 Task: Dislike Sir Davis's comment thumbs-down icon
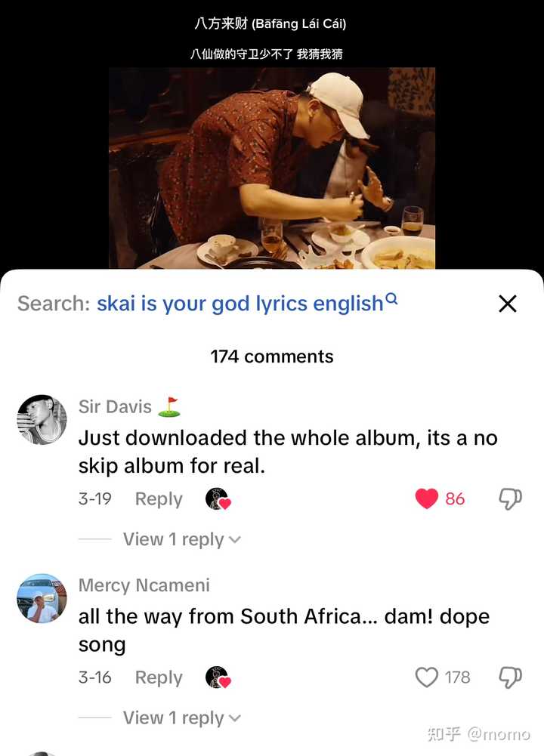click(510, 498)
